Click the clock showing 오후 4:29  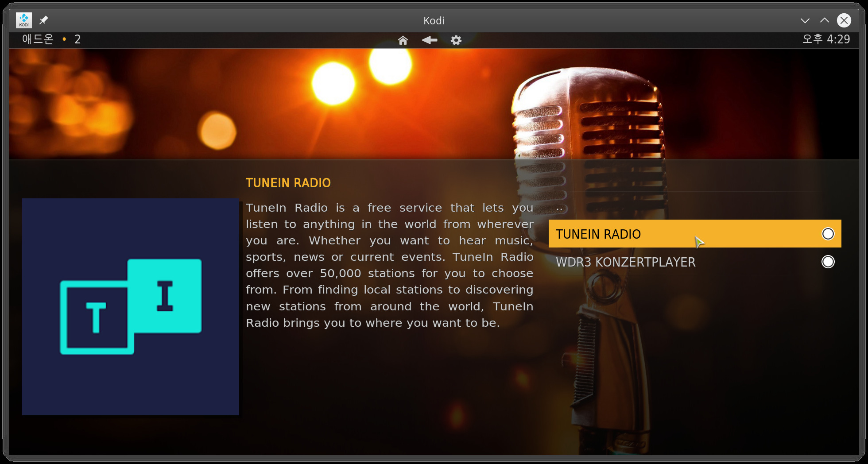[826, 39]
